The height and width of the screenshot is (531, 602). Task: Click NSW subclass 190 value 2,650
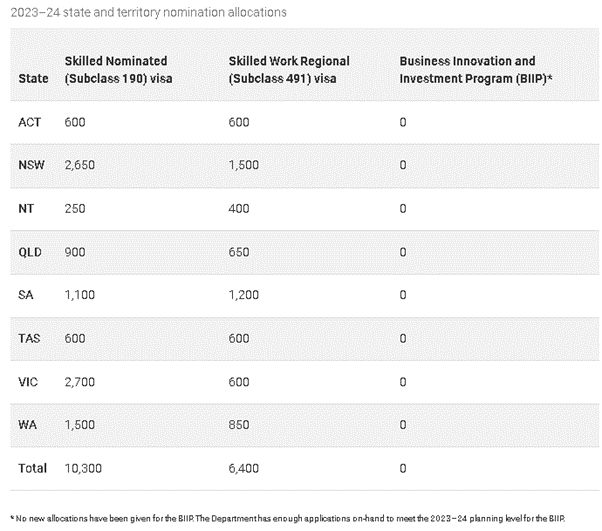coord(79,165)
